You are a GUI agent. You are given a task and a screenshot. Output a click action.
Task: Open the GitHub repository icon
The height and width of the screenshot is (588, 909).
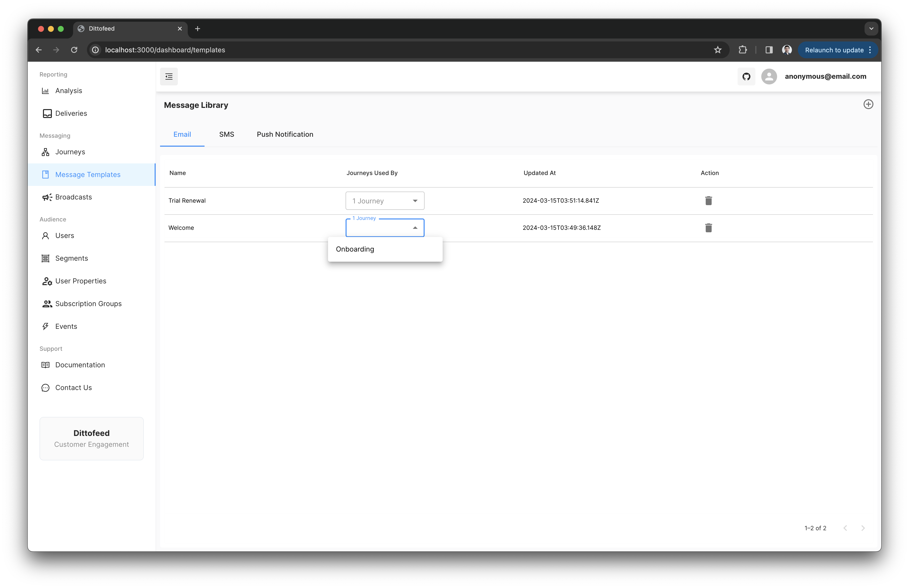tap(746, 76)
